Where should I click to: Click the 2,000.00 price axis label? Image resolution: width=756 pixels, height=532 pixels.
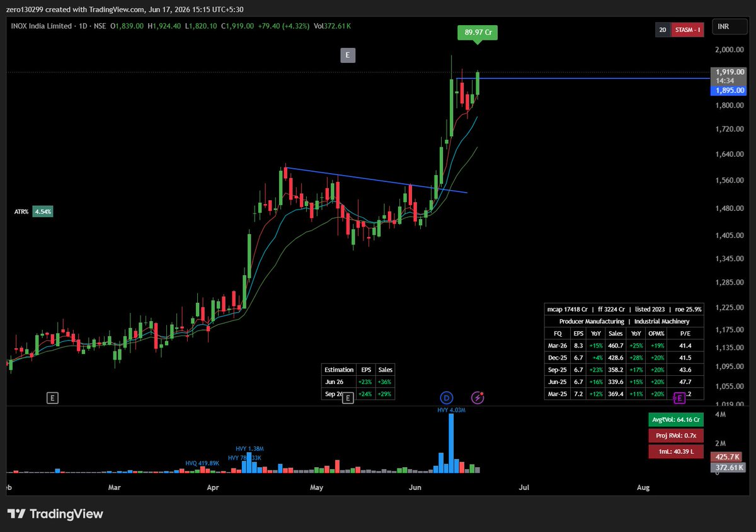(x=731, y=50)
